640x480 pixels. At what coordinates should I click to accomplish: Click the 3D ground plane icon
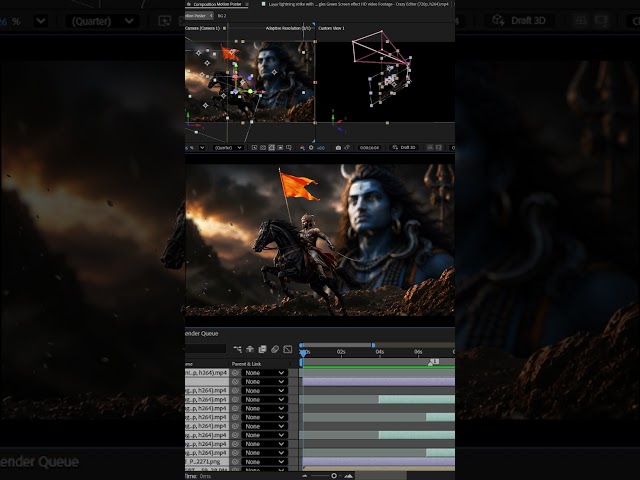(430, 147)
